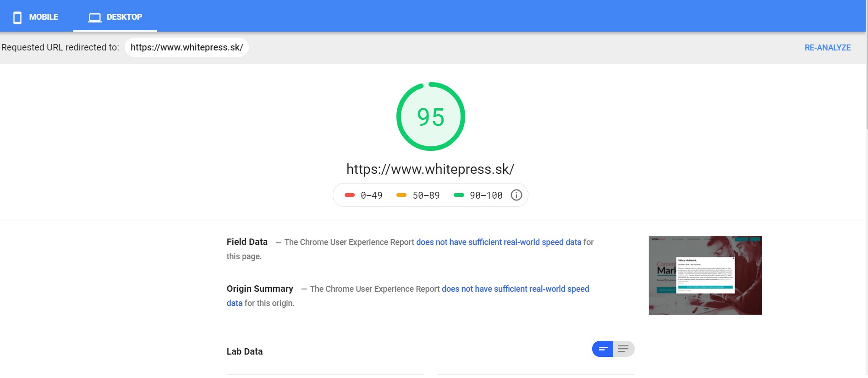Click the redirected URL field whitepress.sk

pyautogui.click(x=187, y=47)
